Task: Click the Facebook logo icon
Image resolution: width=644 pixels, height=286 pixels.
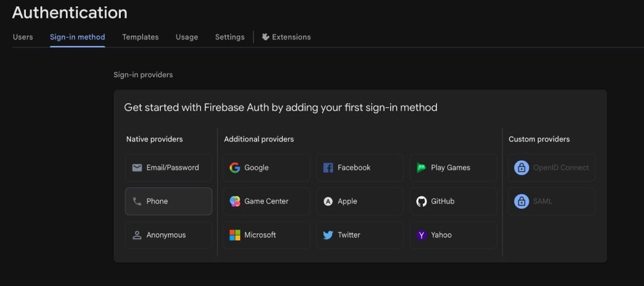Action: [328, 167]
